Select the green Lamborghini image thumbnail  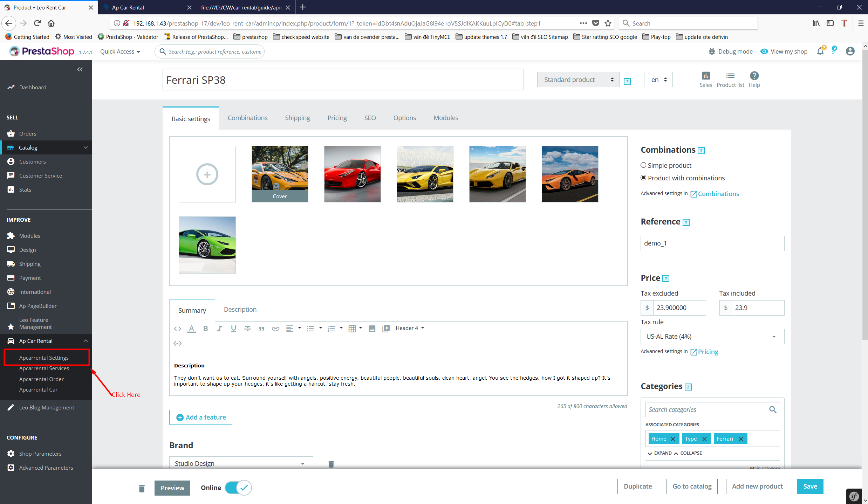(207, 245)
